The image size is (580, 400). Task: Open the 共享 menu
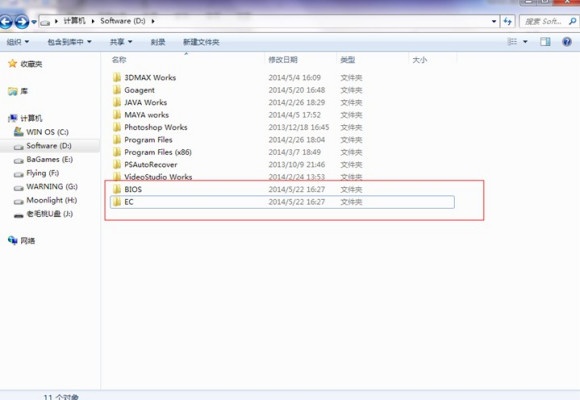click(121, 42)
